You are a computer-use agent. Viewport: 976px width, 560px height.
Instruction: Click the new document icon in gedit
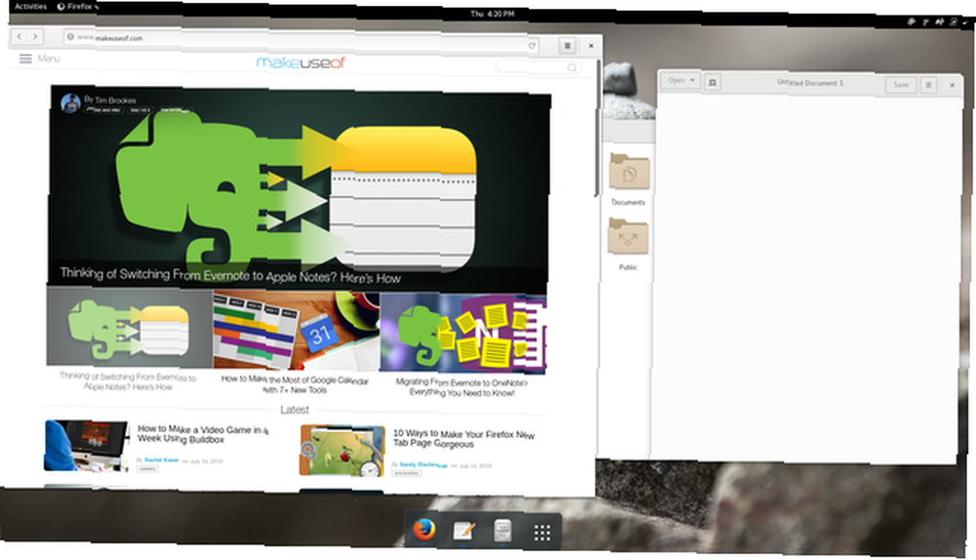pyautogui.click(x=712, y=82)
